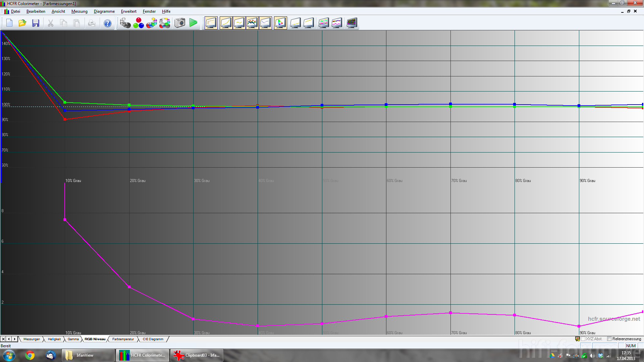This screenshot has width=644, height=362.
Task: Switch to the Farbtemperatur tab
Action: point(123,339)
